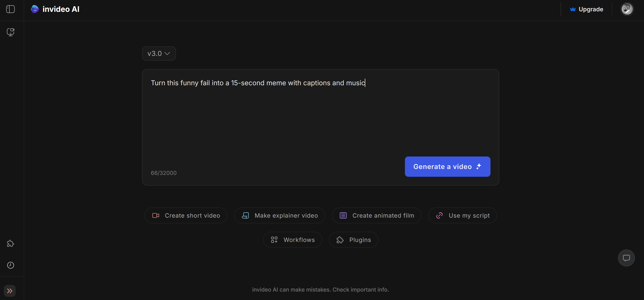Click the grid icon on the Workflows button
This screenshot has height=300, width=644.
(274, 240)
